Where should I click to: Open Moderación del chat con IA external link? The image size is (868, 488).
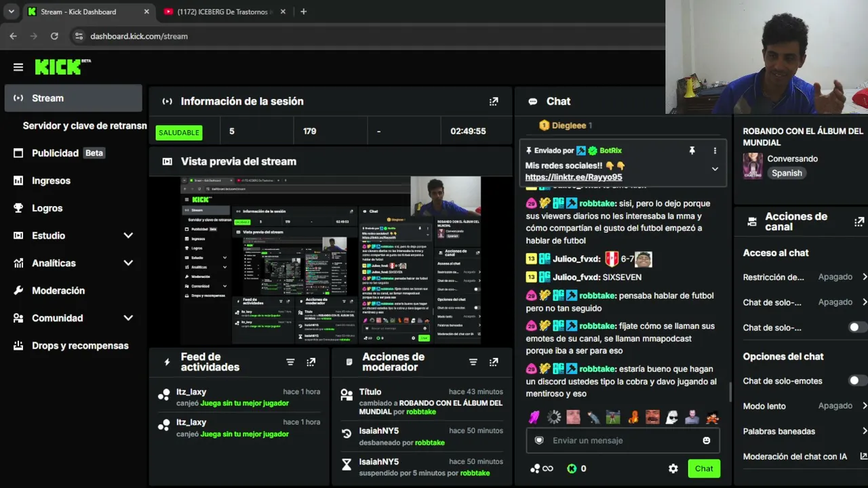pyautogui.click(x=863, y=456)
